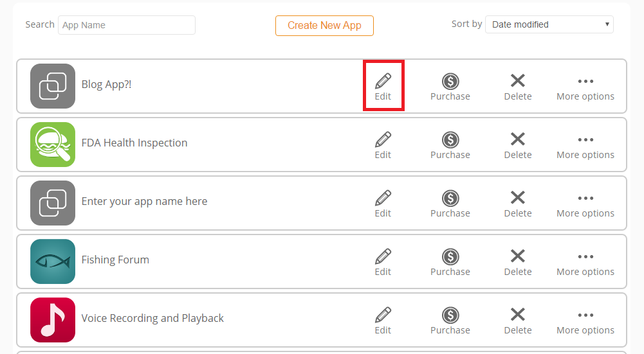Select the FDA Health Inspection app thumbnail
Viewport: 644px width, 354px height.
[53, 145]
